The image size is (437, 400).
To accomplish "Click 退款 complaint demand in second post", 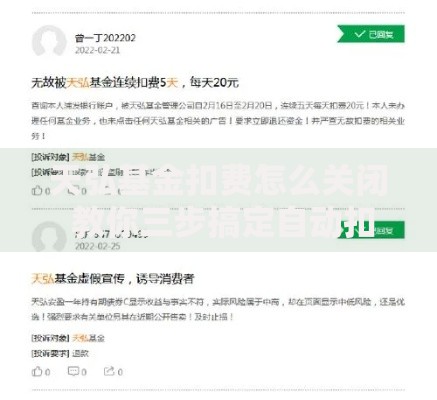I will point(80,353).
